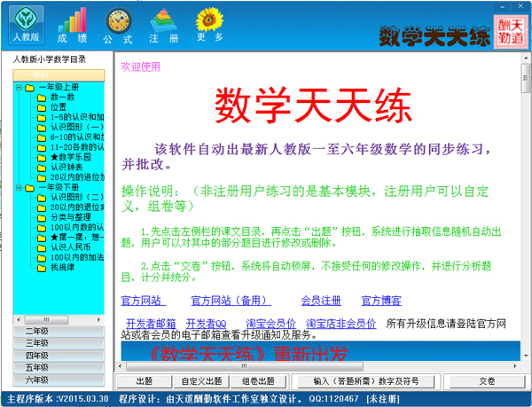Select 一年级下册 tree item
The height and width of the screenshot is (407, 532).
tap(59, 188)
